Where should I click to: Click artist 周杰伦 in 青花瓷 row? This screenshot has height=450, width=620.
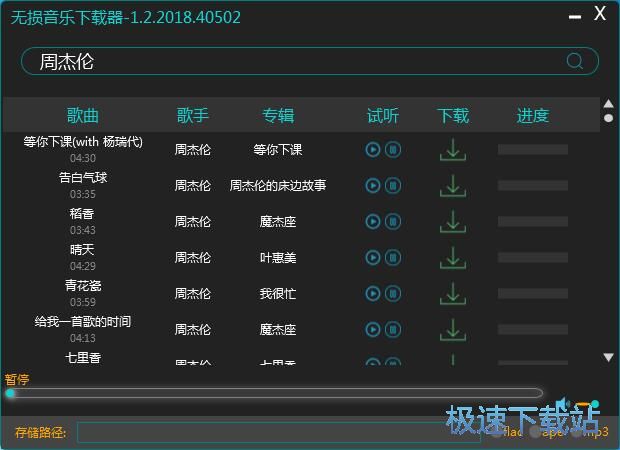pos(193,293)
